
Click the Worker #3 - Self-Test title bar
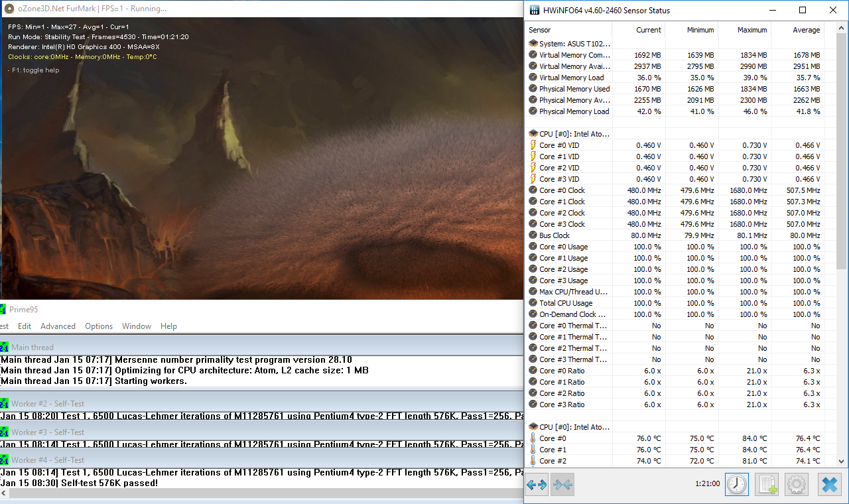pyautogui.click(x=261, y=432)
